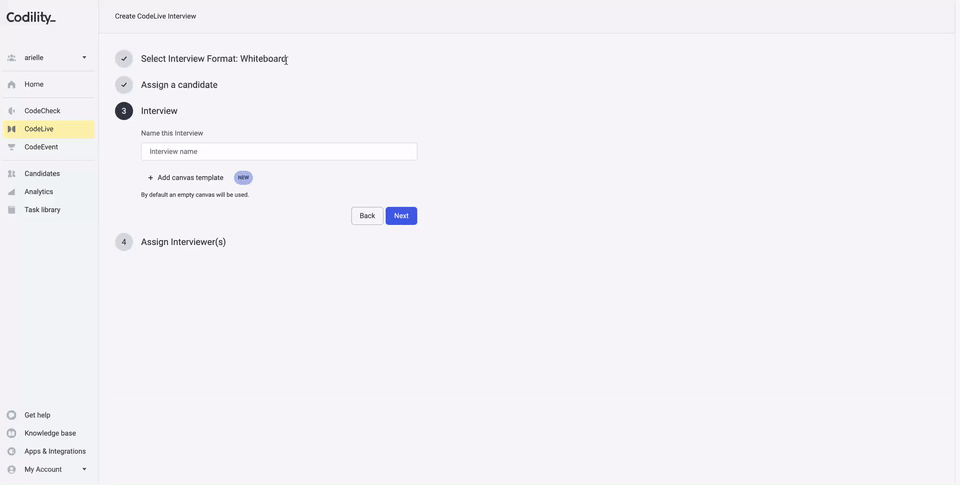960x485 pixels.
Task: Reopen Assign a candidate step
Action: click(x=179, y=85)
